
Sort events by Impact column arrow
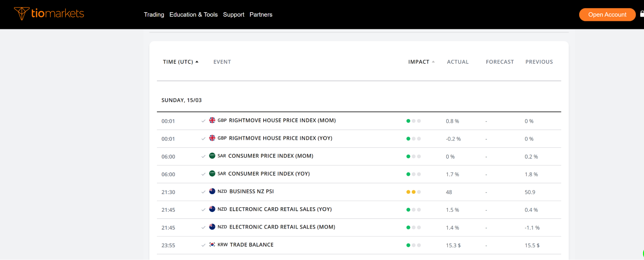click(x=433, y=62)
